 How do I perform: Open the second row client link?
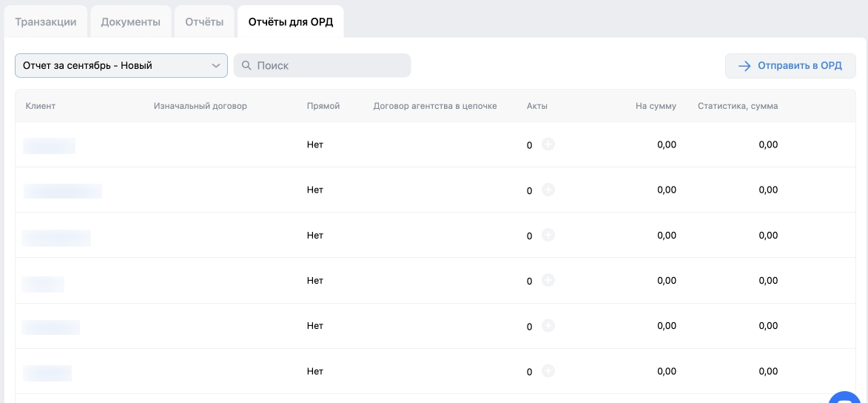(x=63, y=191)
